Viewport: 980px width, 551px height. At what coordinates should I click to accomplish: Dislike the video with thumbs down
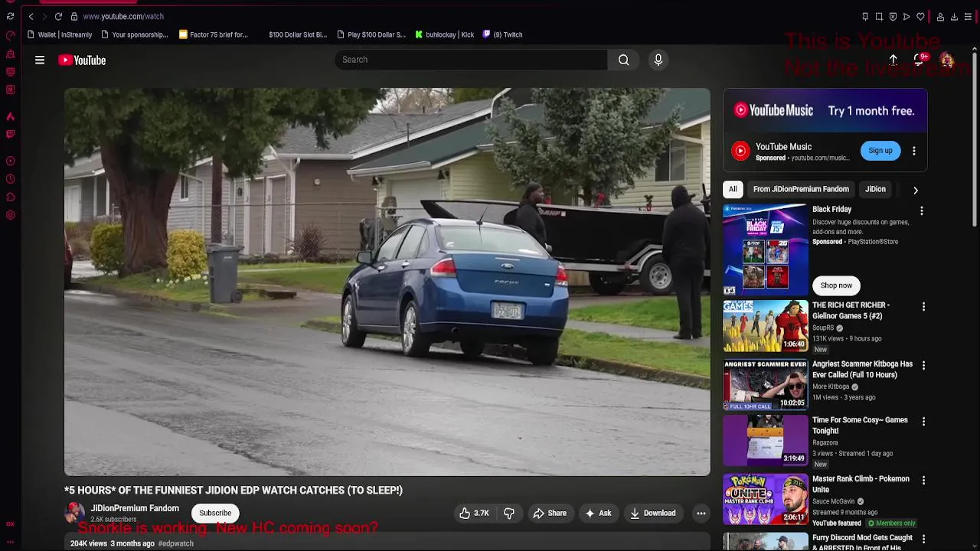pos(509,514)
